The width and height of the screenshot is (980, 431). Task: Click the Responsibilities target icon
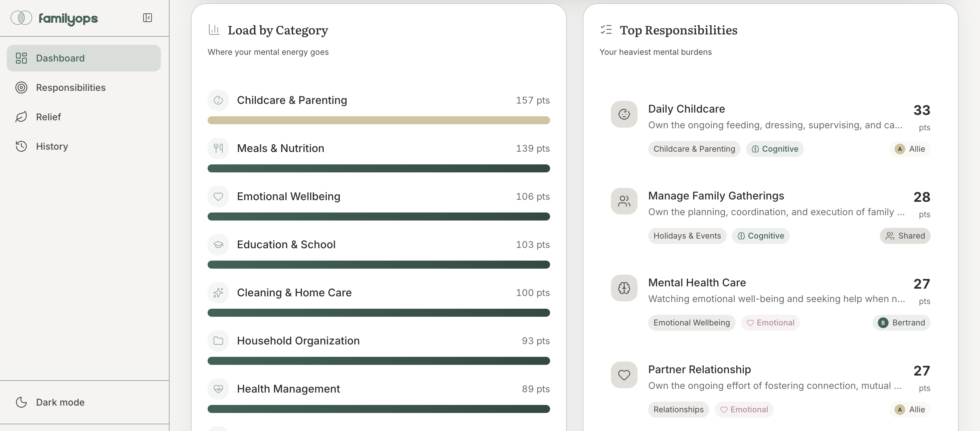[21, 88]
